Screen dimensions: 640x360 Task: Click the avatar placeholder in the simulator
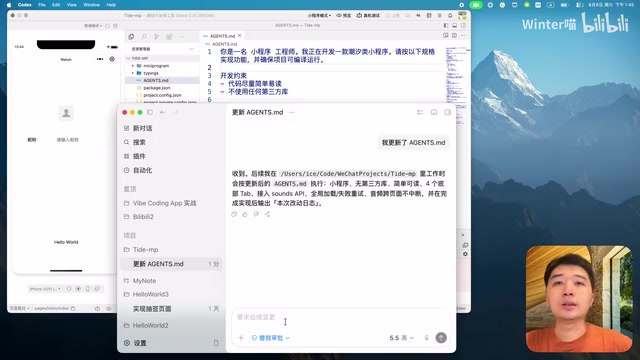(x=66, y=113)
